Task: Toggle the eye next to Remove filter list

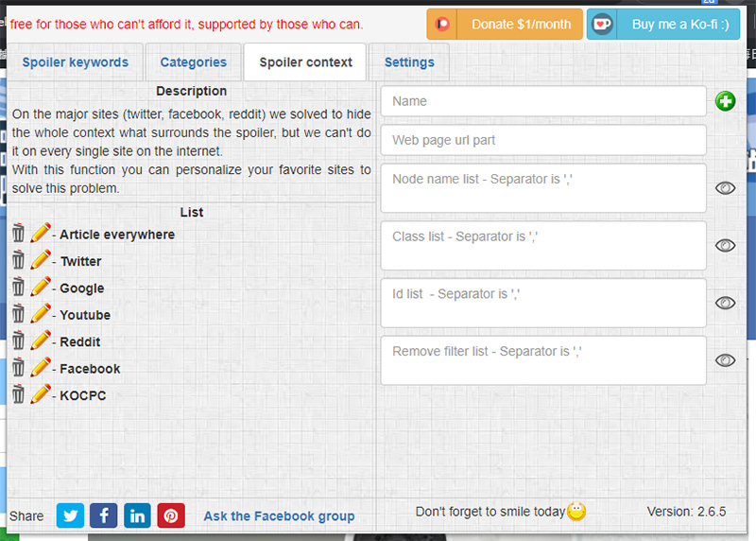Action: 725,360
